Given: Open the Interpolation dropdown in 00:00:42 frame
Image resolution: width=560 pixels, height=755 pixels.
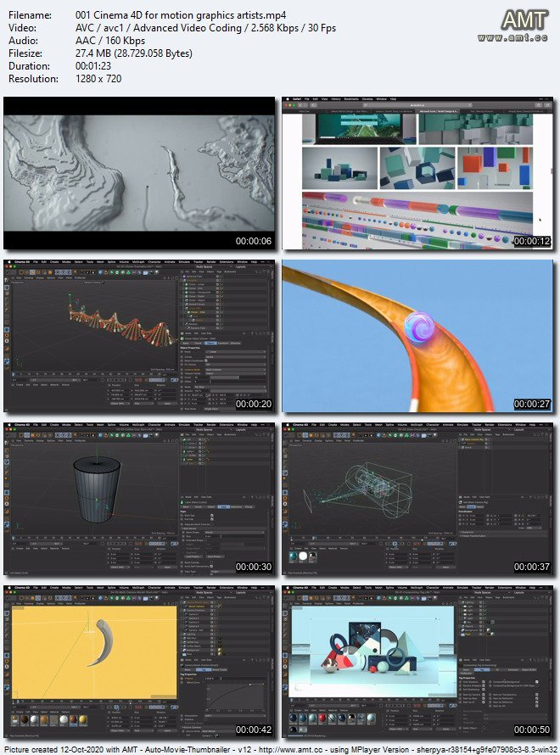Looking at the screenshot, I should tap(235, 715).
